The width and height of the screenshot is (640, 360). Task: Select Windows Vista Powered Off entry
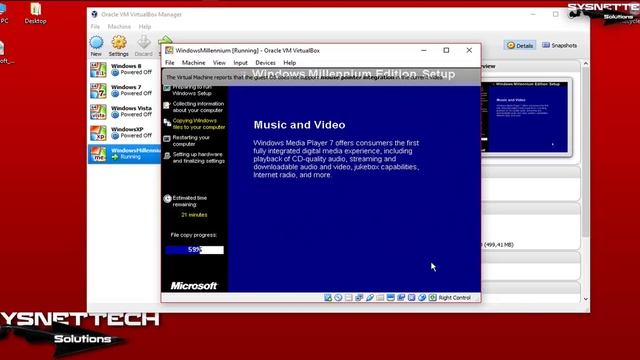tap(124, 111)
